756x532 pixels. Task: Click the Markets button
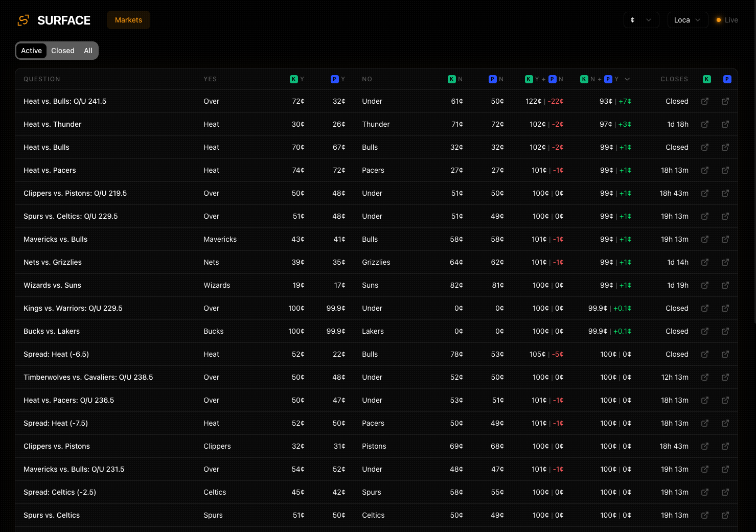click(x=128, y=20)
